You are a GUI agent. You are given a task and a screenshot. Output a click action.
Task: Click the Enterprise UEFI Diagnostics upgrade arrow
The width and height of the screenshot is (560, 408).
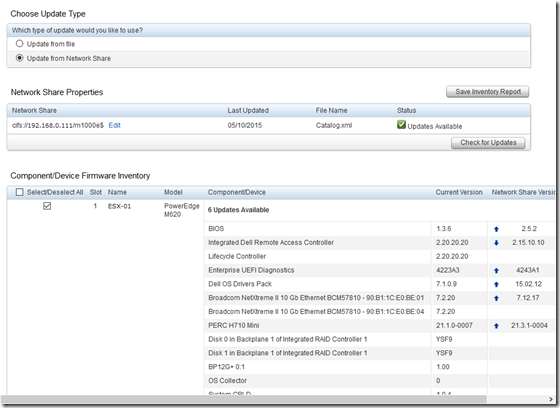tap(496, 271)
